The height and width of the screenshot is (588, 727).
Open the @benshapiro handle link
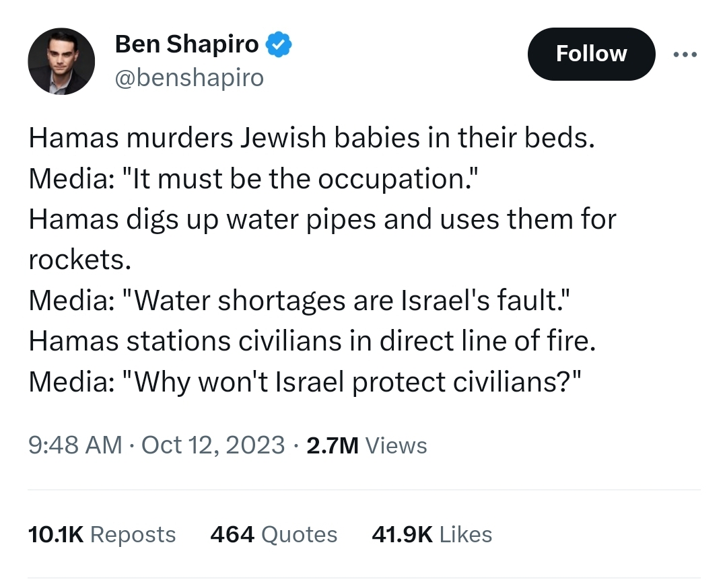[x=189, y=78]
